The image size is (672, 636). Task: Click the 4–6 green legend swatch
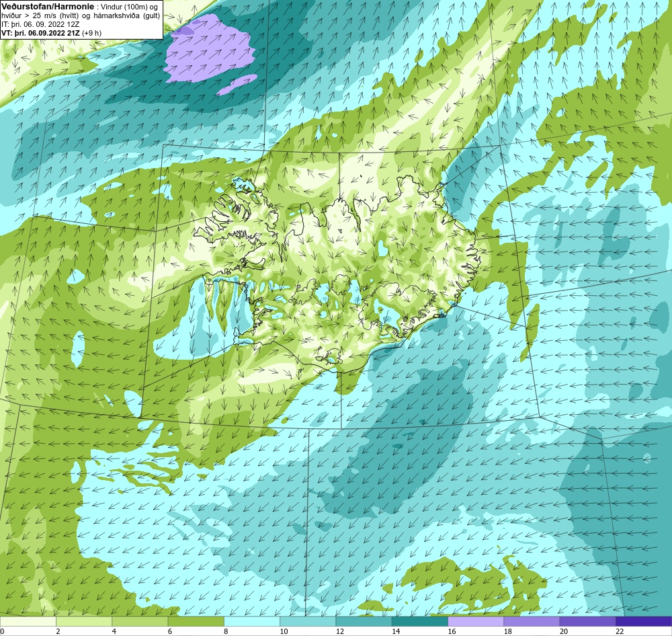tap(140, 621)
